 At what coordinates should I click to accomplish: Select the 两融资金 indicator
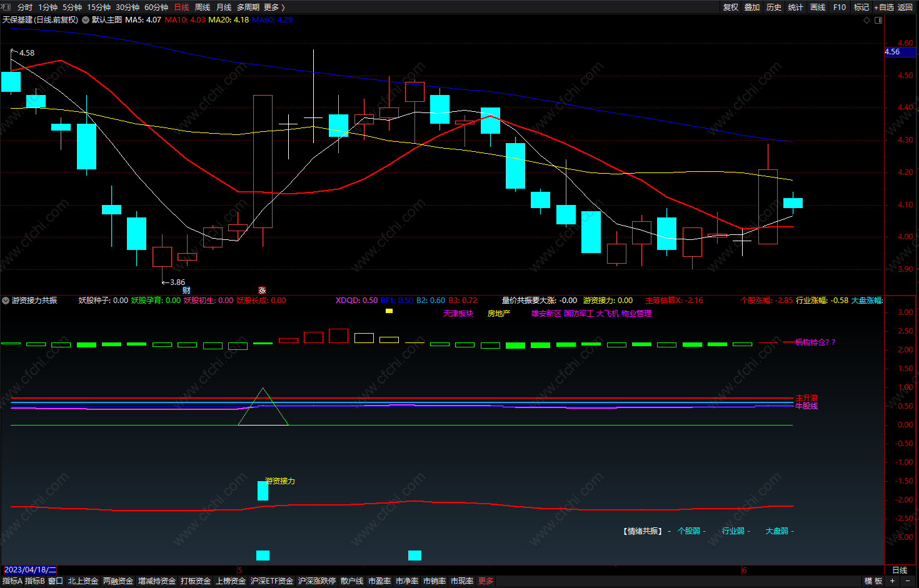(118, 581)
